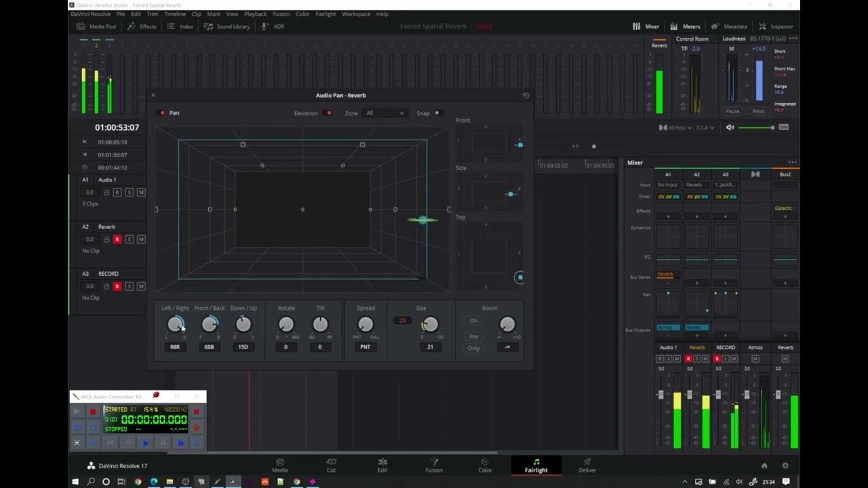Open the Metadata panel

click(x=729, y=26)
